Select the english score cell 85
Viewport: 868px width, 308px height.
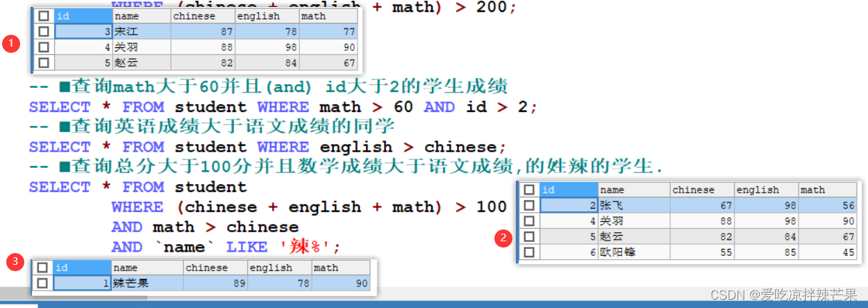tap(766, 252)
